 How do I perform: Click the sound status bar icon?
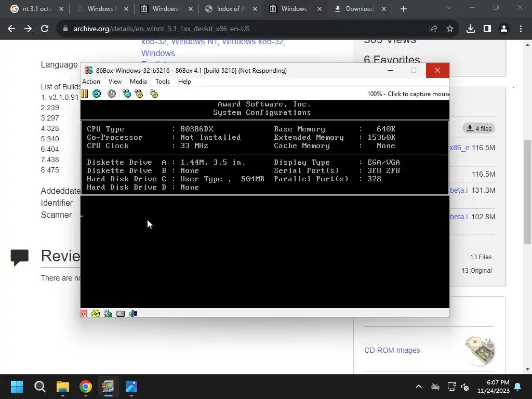[133, 313]
